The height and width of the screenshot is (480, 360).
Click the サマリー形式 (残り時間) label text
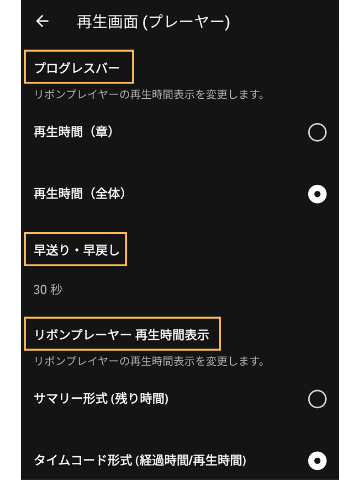[101, 398]
